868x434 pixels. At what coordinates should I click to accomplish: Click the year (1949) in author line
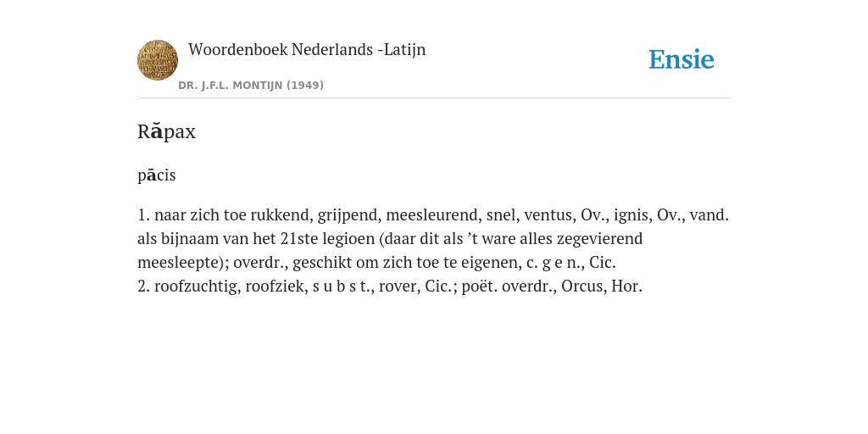(305, 86)
